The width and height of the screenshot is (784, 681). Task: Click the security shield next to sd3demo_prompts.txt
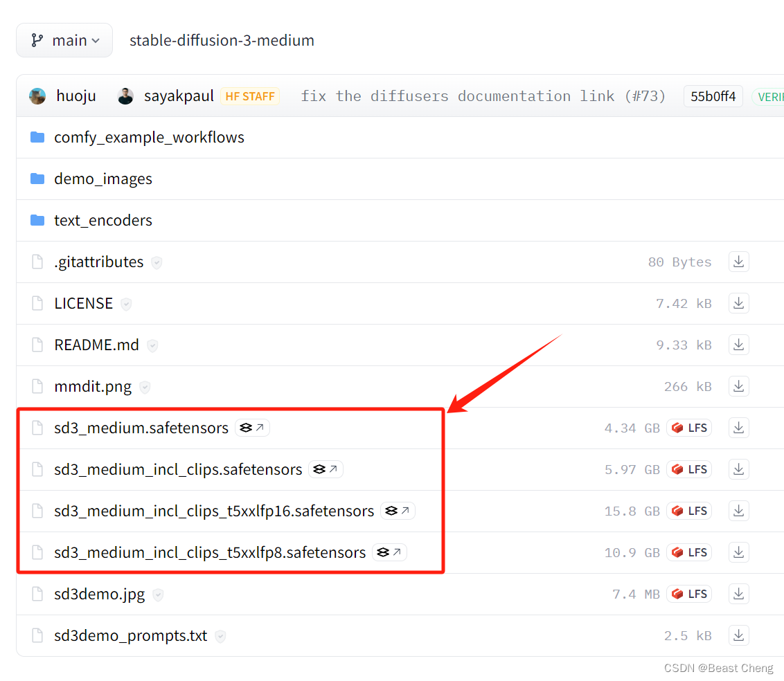[220, 636]
